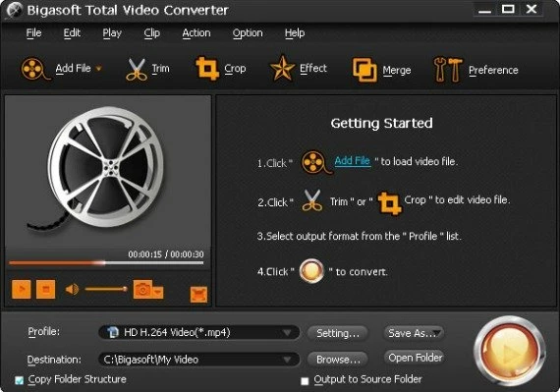This screenshot has height=392, width=560.
Task: Open the Add File dropdown arrow
Action: (98, 68)
